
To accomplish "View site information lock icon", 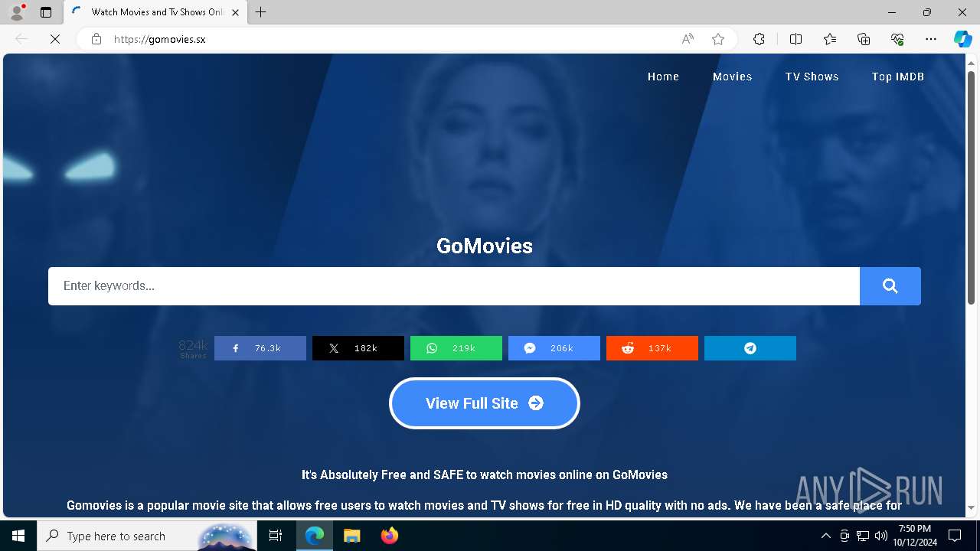I will pyautogui.click(x=96, y=39).
